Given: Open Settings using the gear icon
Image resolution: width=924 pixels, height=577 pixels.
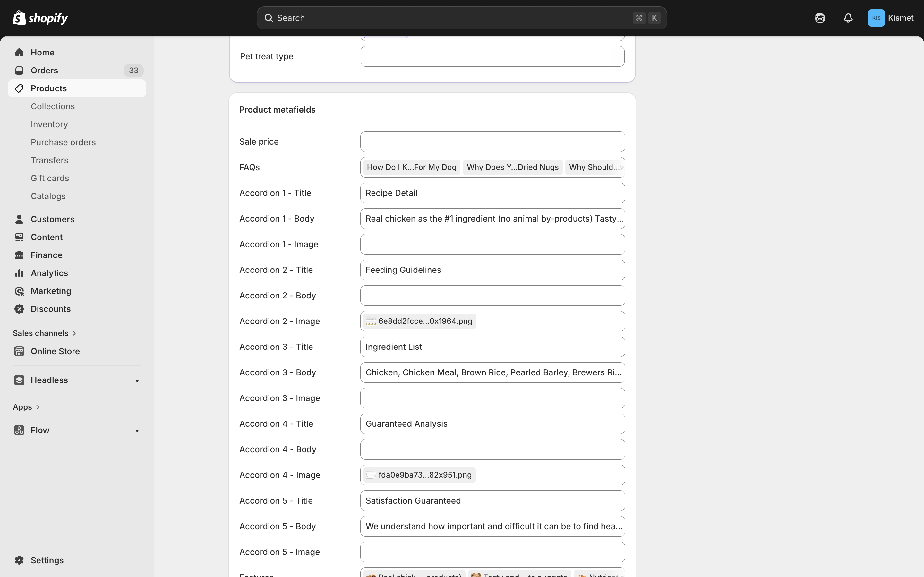Looking at the screenshot, I should tap(19, 560).
